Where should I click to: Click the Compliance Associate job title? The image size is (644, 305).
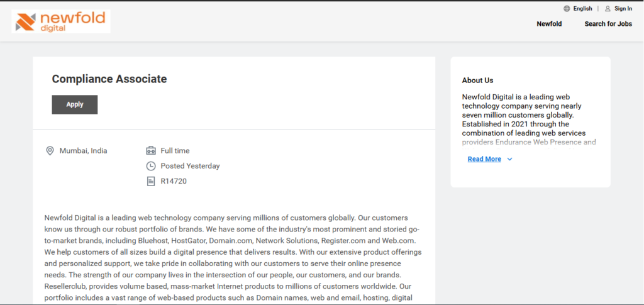(109, 79)
